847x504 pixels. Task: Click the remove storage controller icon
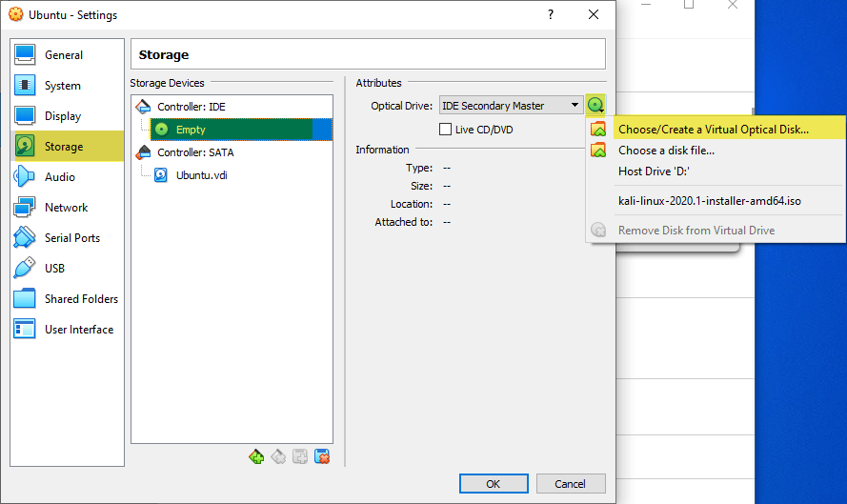(x=278, y=456)
